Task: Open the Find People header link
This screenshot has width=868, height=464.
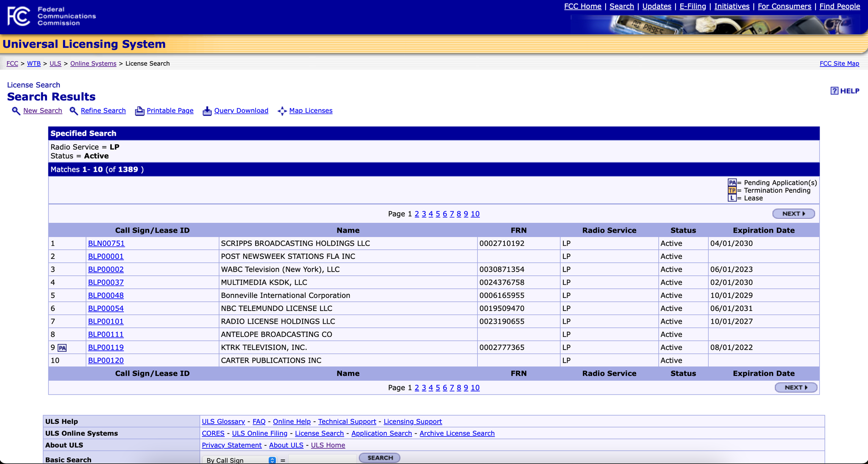Action: pyautogui.click(x=840, y=6)
